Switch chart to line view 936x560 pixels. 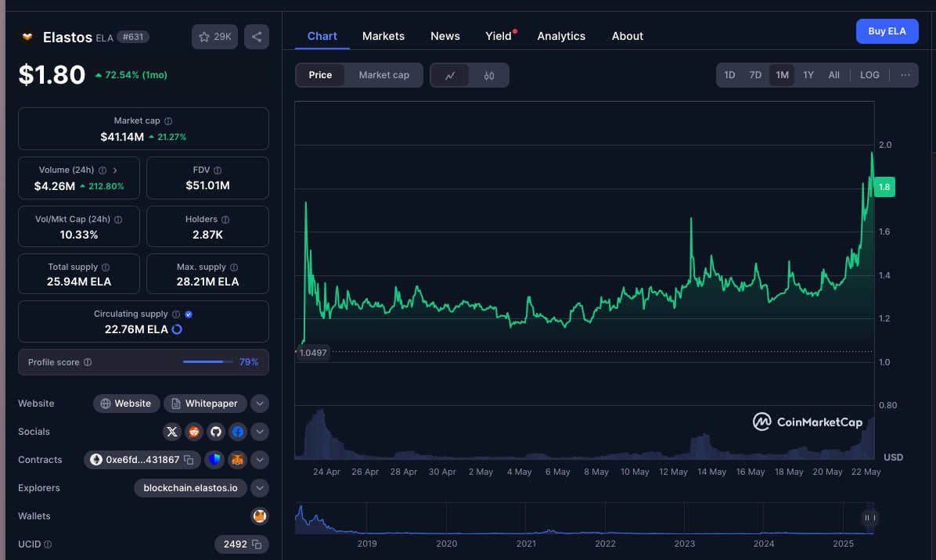point(450,76)
